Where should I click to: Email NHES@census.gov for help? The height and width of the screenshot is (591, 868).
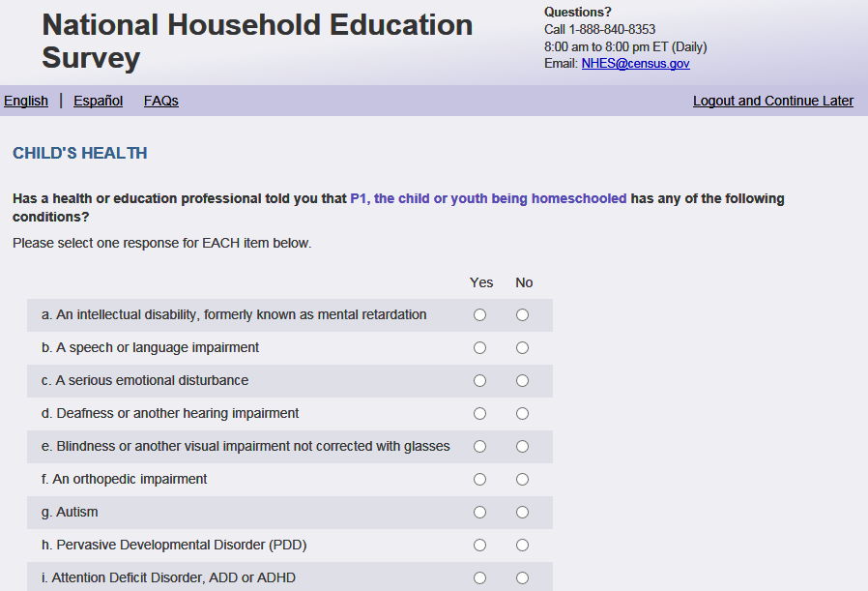pos(635,64)
